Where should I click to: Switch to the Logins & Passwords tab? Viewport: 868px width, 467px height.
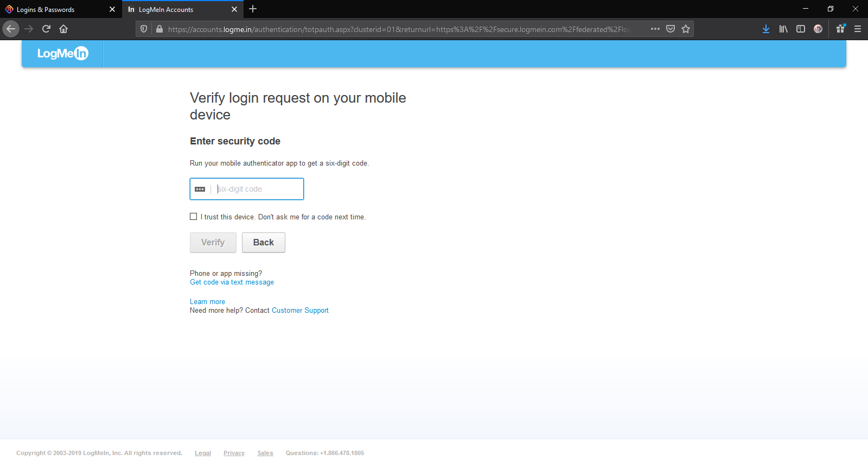click(x=60, y=9)
